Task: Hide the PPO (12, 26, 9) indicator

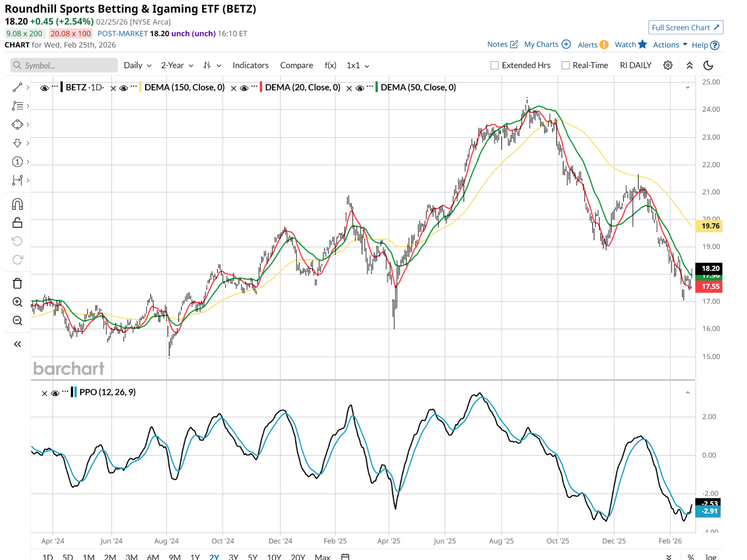Action: 55,393
